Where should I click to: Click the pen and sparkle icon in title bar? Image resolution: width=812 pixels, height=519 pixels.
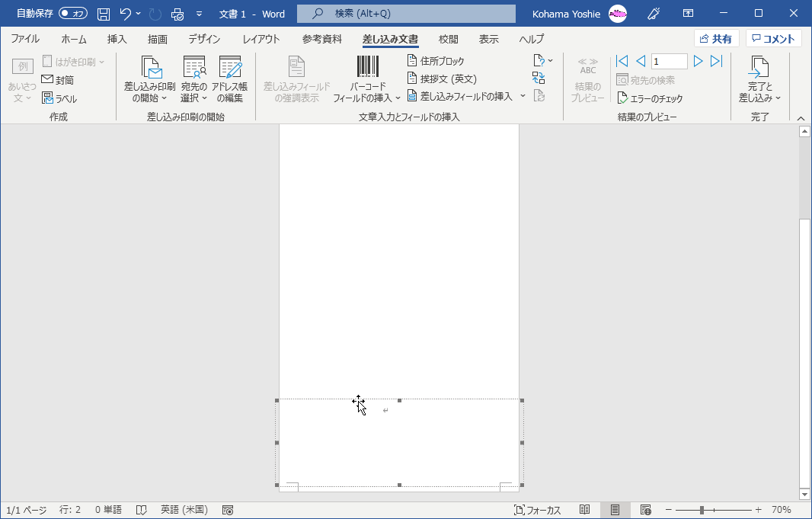click(654, 14)
